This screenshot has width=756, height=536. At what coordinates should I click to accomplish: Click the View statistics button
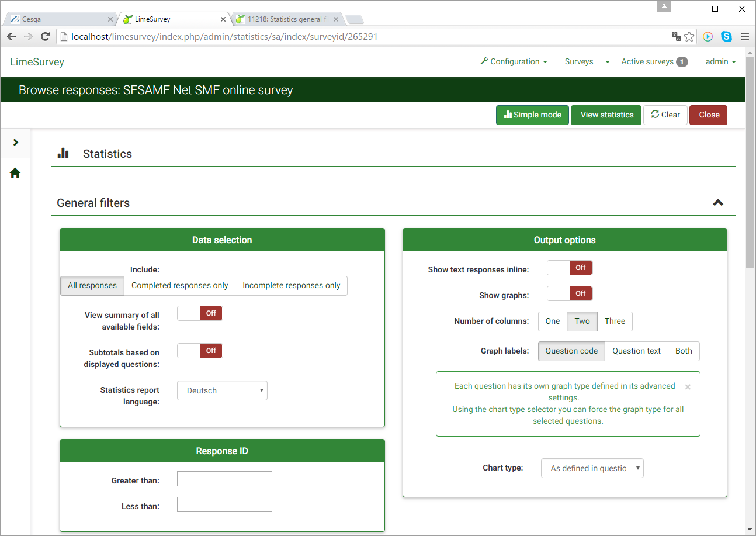point(606,115)
